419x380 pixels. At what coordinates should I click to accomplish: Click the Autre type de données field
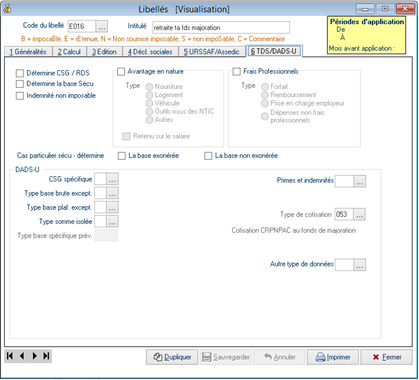point(344,265)
